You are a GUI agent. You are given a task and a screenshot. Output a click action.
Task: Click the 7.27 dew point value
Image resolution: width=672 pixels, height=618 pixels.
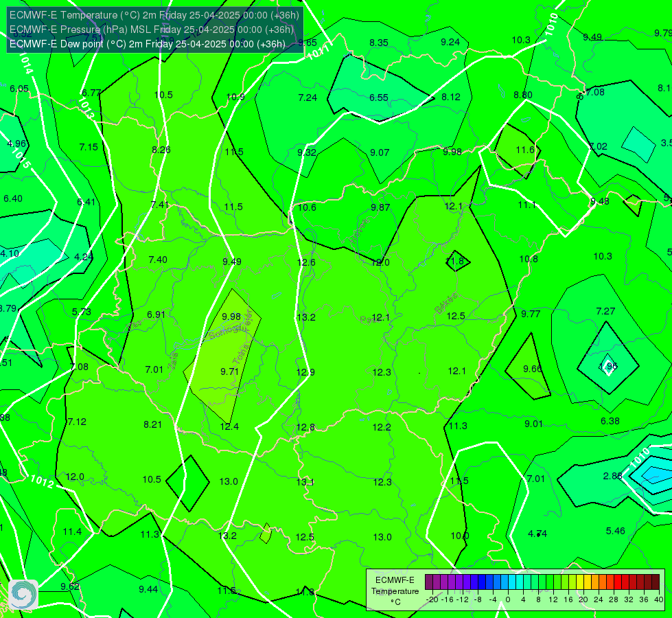(605, 311)
